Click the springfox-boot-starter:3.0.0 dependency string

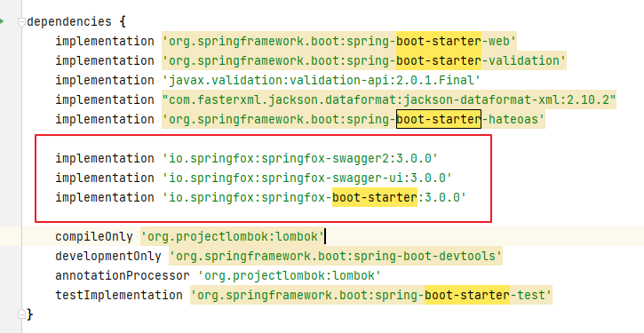[x=314, y=197]
